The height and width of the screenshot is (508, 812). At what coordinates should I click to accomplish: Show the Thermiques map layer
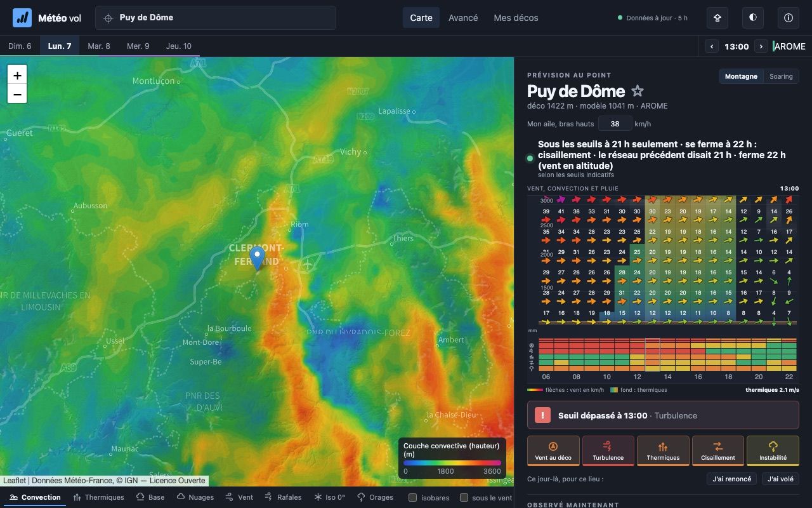98,497
